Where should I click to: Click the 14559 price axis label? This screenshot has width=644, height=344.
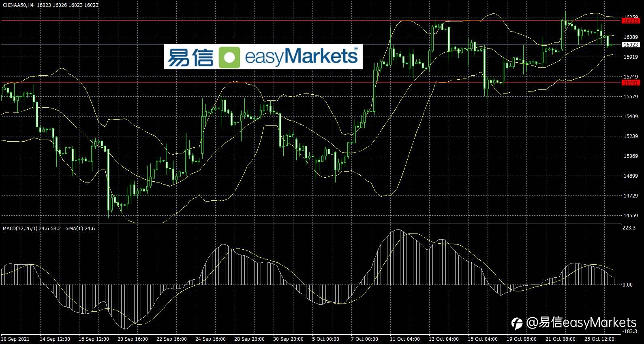click(x=631, y=216)
